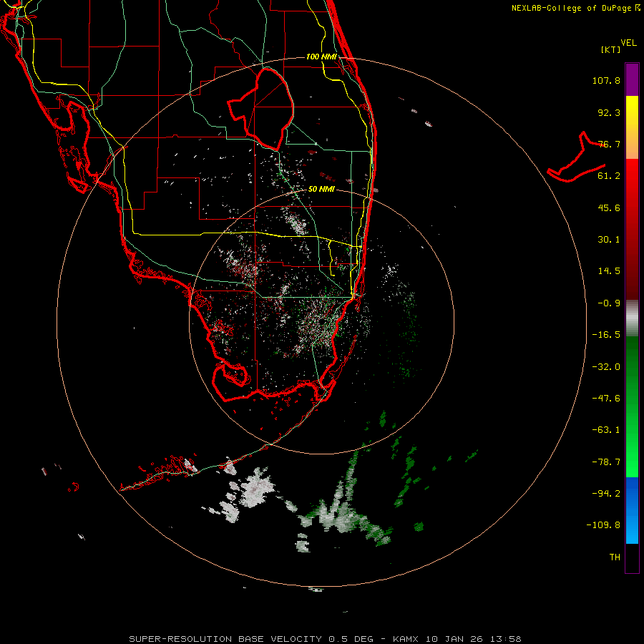Click the -94.2 velocity scale value

click(x=606, y=494)
